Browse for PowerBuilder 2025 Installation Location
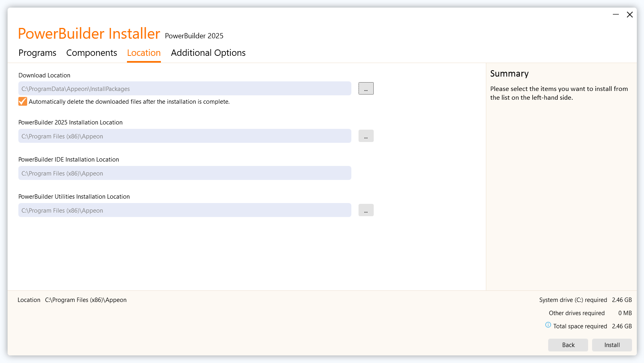Screen dimensions: 644x363 [x=366, y=136]
